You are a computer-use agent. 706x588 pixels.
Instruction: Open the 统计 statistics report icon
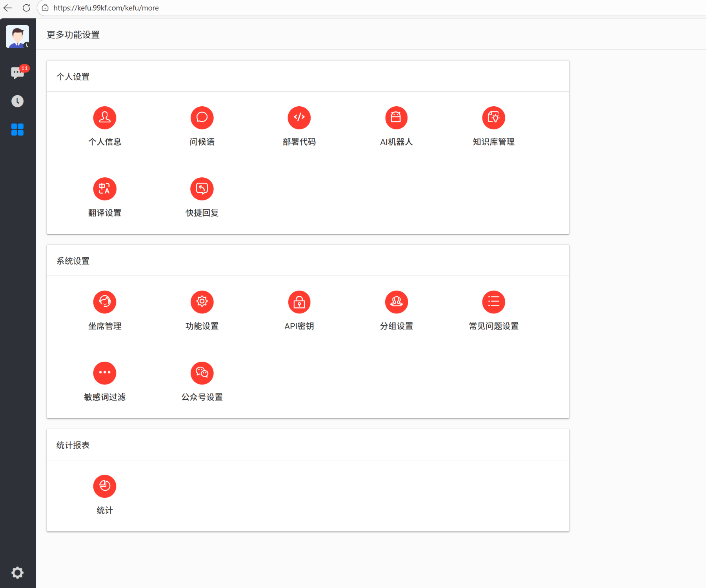104,486
